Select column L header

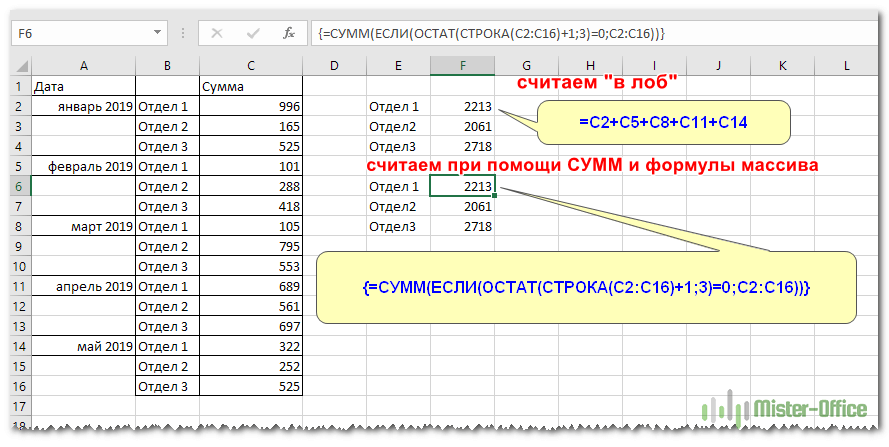click(x=846, y=66)
